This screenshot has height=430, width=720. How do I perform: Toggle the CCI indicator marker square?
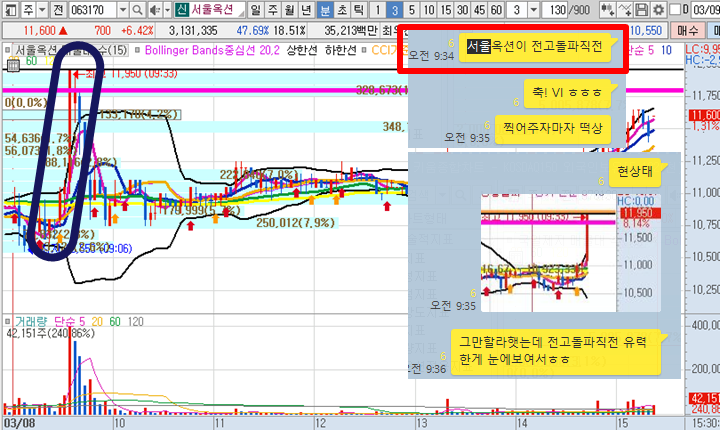click(364, 50)
